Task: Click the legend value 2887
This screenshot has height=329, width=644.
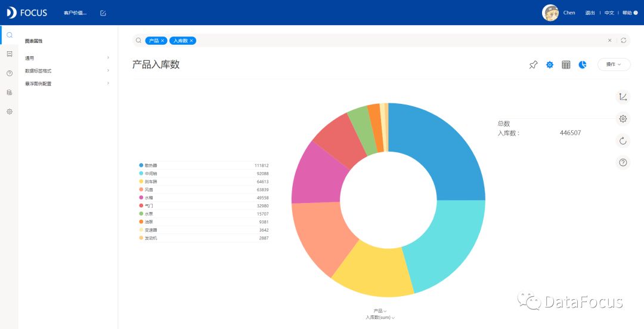Action: pos(264,238)
